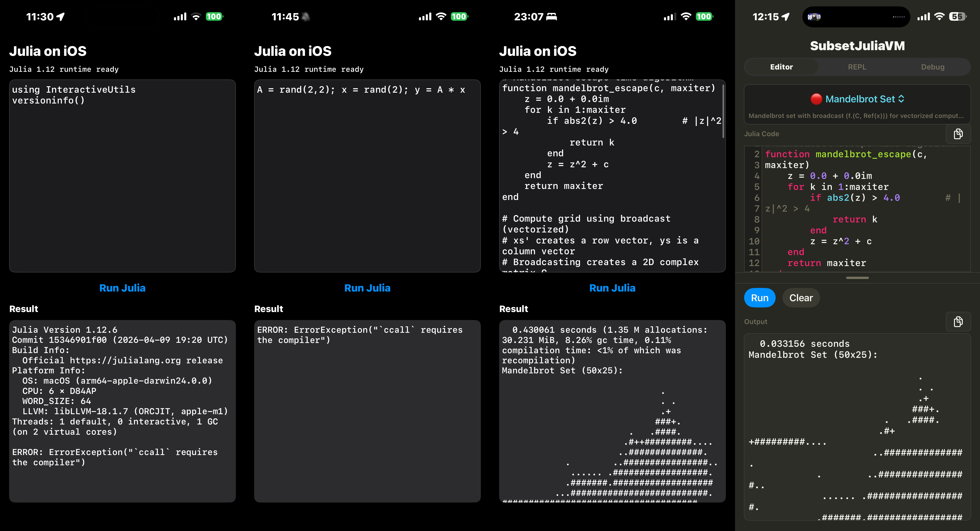Tap the "Julia Code" section label
Image resolution: width=980 pixels, height=531 pixels.
(762, 134)
